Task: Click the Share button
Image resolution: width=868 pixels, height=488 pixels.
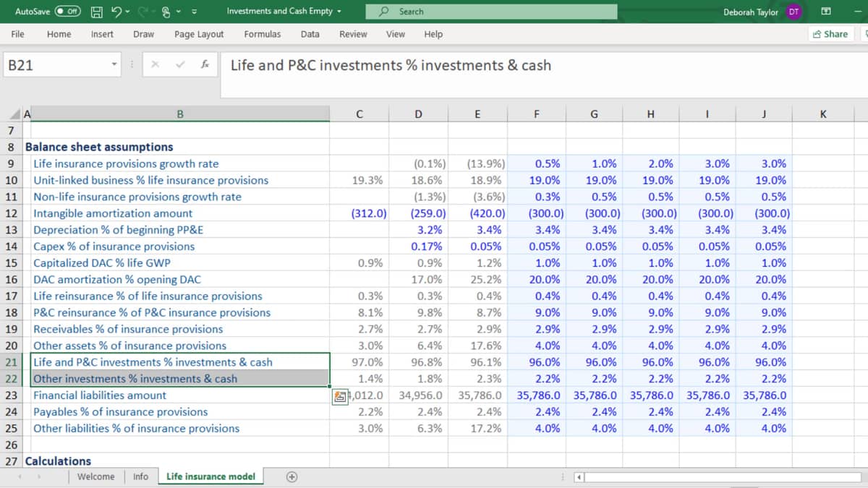Action: pyautogui.click(x=830, y=34)
